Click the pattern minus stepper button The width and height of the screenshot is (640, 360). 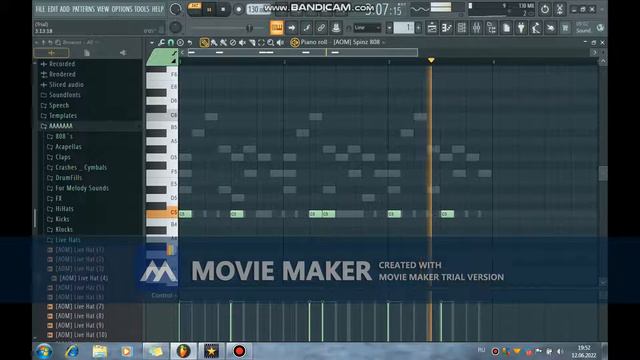click(x=389, y=28)
